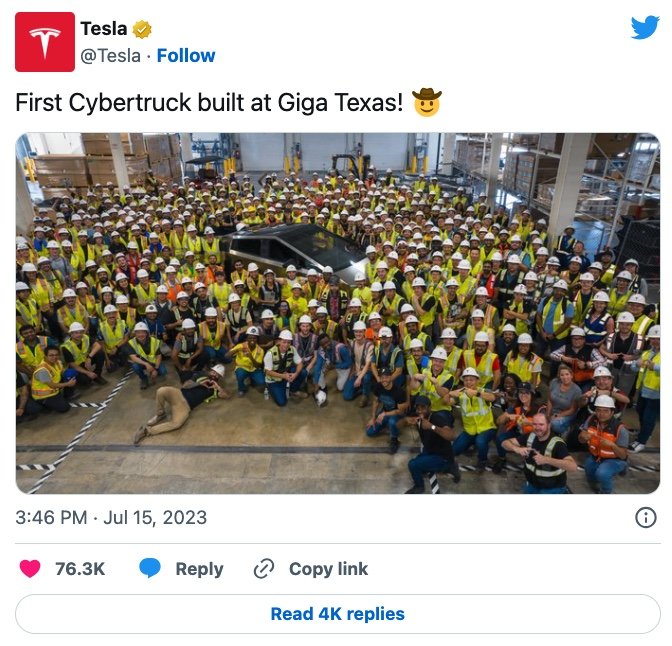Open the Giga Texas group photo
This screenshot has width=672, height=646.
338,313
